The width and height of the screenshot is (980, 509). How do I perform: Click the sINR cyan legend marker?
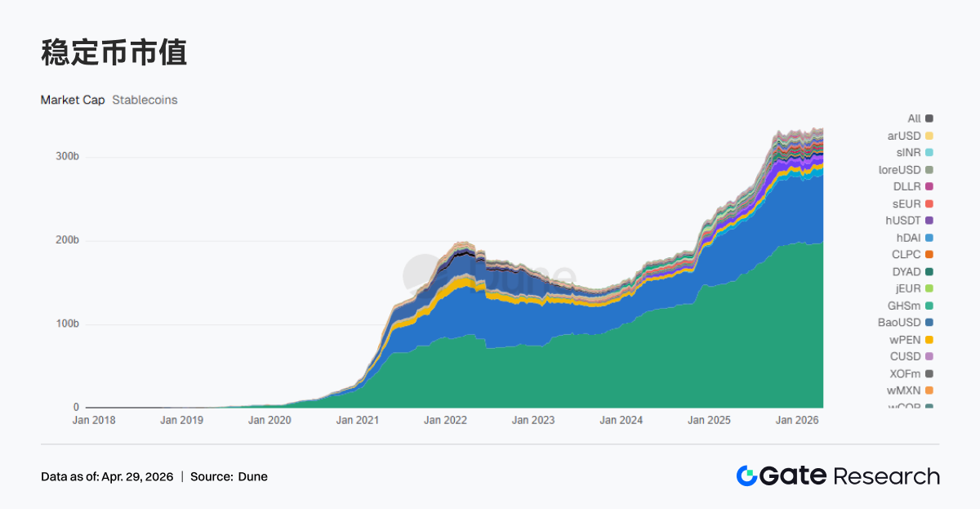929,153
